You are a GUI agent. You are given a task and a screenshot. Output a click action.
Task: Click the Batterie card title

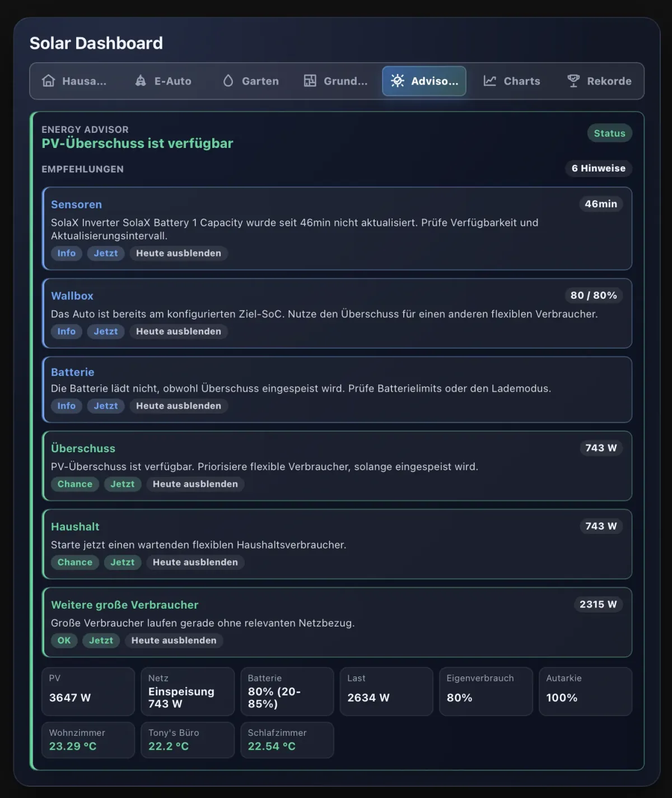tap(72, 372)
